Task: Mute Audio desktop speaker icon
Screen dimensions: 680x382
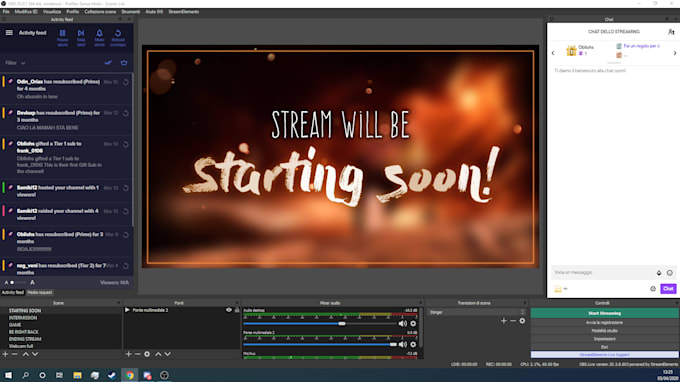Action: click(402, 323)
